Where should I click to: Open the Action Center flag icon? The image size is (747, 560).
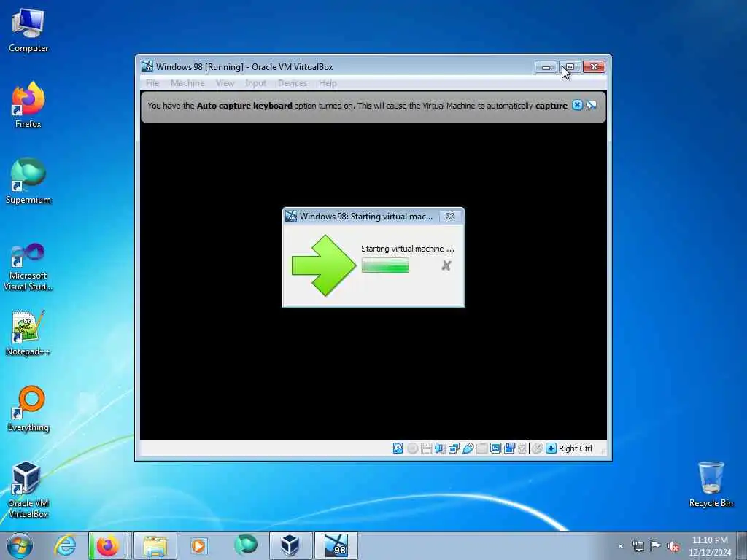[x=656, y=546]
